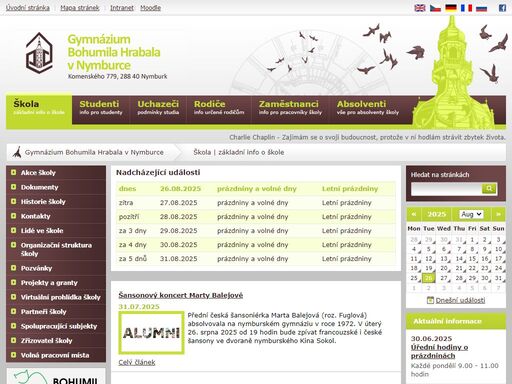Viewport: 512px width, 384px height.
Task: Select the French flag icon
Action: click(x=466, y=8)
